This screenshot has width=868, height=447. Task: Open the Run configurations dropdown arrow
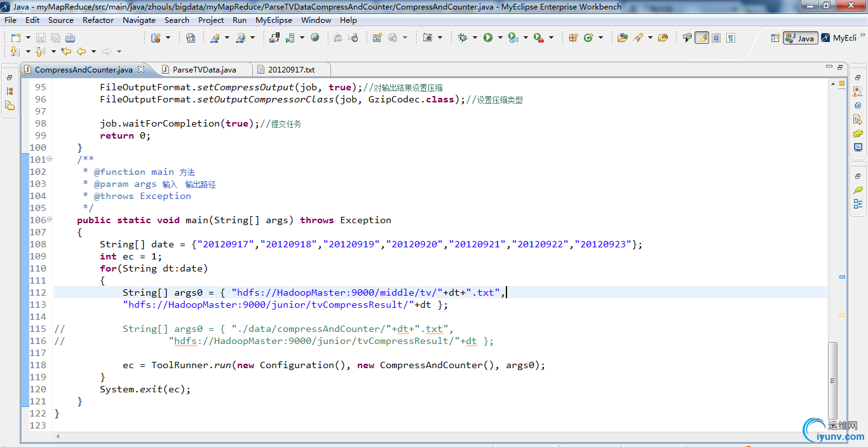pos(500,38)
